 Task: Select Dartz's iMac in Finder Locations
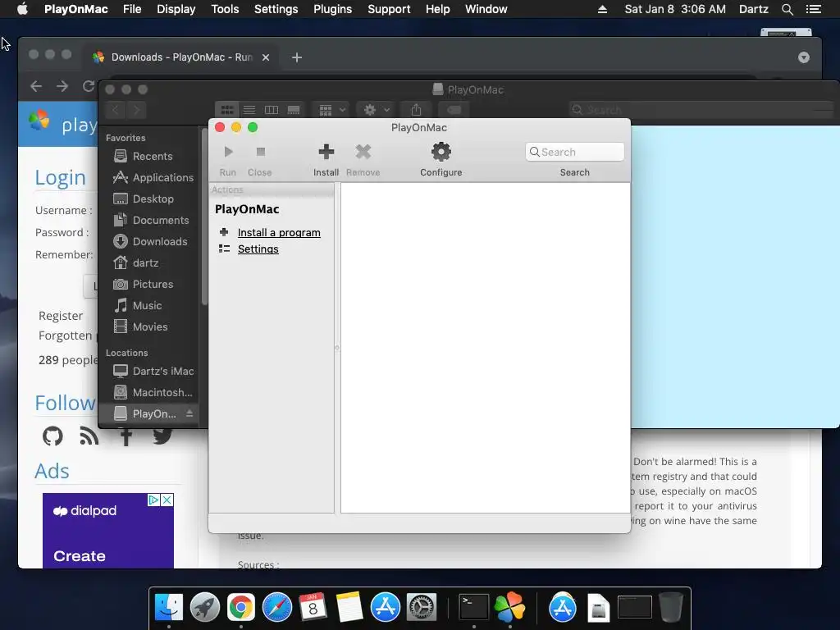point(153,372)
